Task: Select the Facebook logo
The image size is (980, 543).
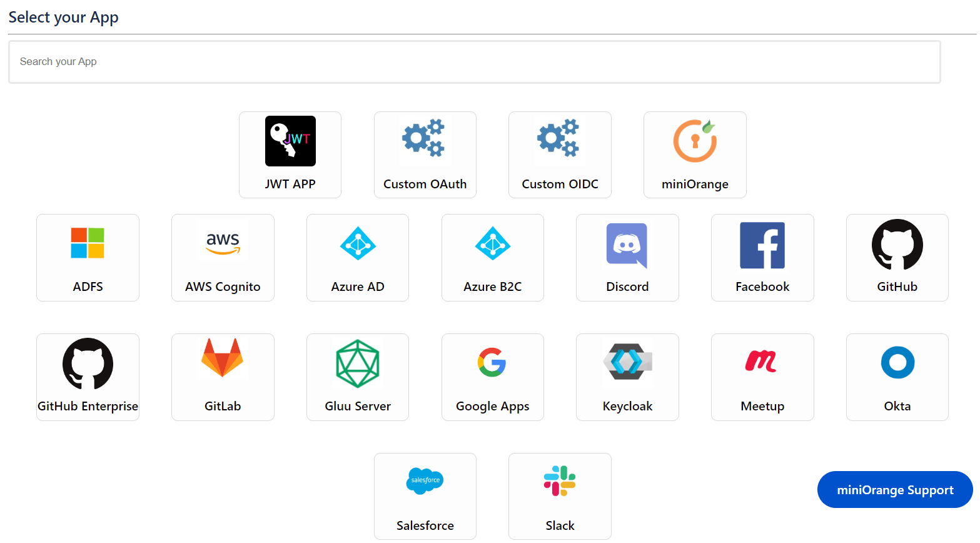Action: click(x=762, y=245)
